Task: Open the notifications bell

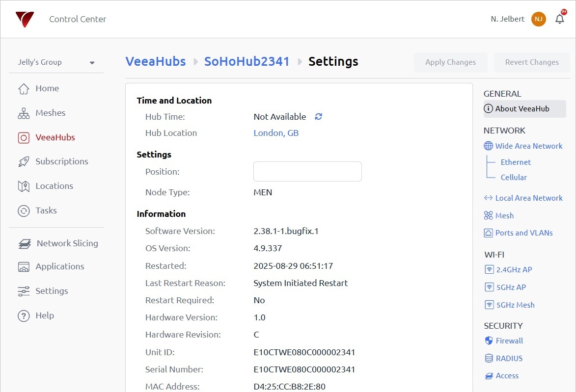Action: pyautogui.click(x=559, y=19)
